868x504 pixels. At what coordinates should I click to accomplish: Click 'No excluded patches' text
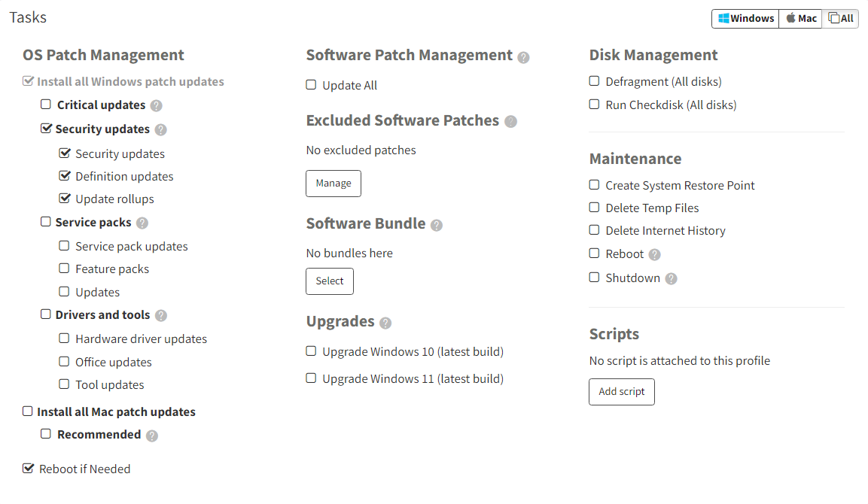pos(361,150)
